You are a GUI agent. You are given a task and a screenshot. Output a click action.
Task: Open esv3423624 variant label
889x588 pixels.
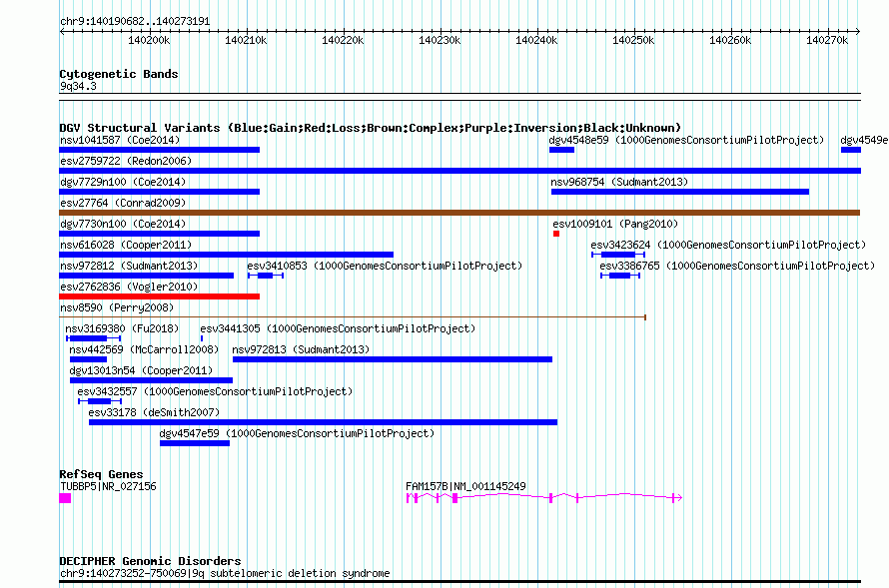pos(728,245)
